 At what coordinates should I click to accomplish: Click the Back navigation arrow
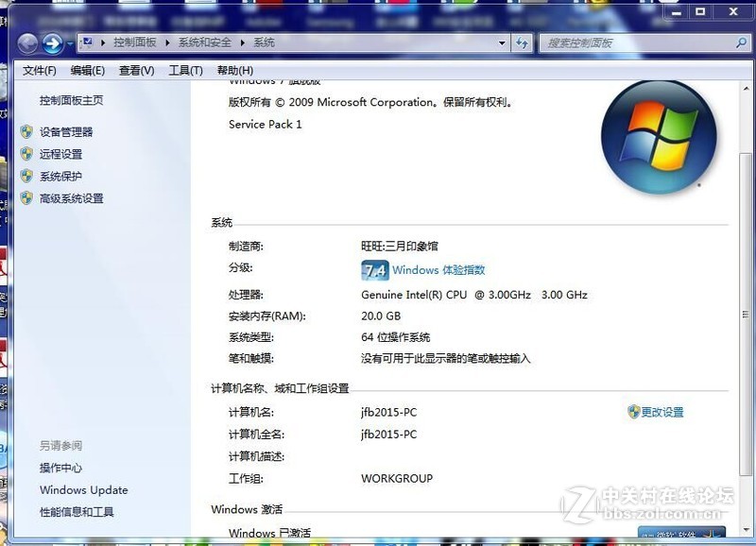coord(27,43)
